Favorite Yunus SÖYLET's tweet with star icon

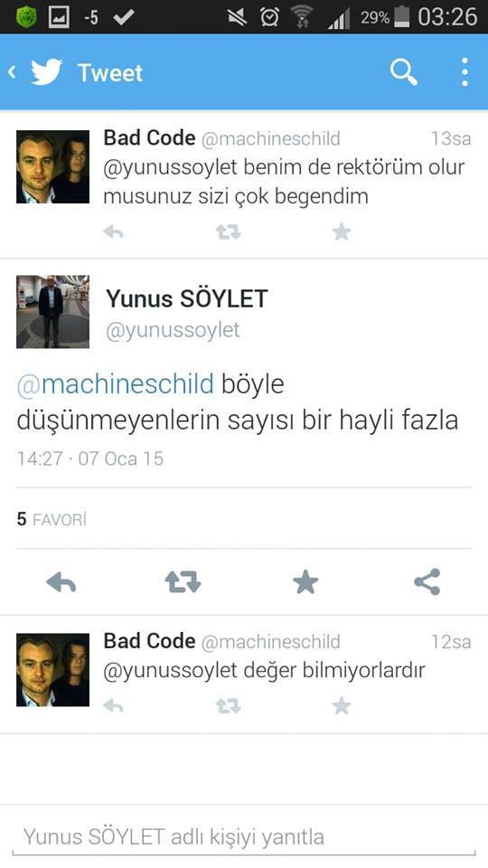305,581
